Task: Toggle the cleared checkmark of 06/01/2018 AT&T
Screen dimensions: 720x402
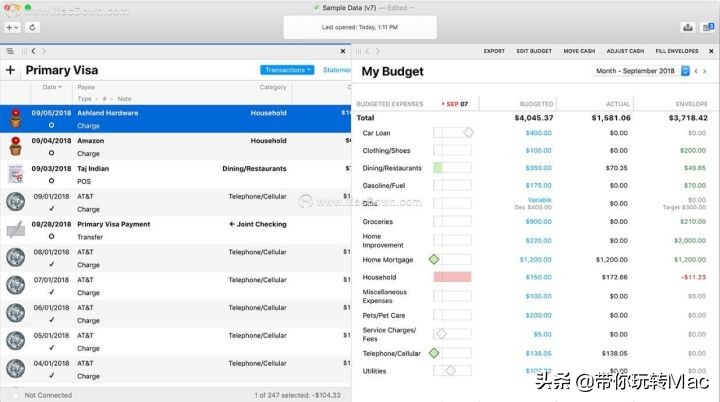Action: tap(51, 320)
